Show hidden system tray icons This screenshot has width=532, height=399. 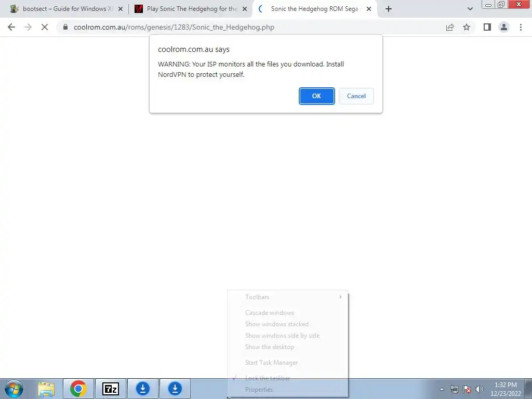click(x=442, y=389)
